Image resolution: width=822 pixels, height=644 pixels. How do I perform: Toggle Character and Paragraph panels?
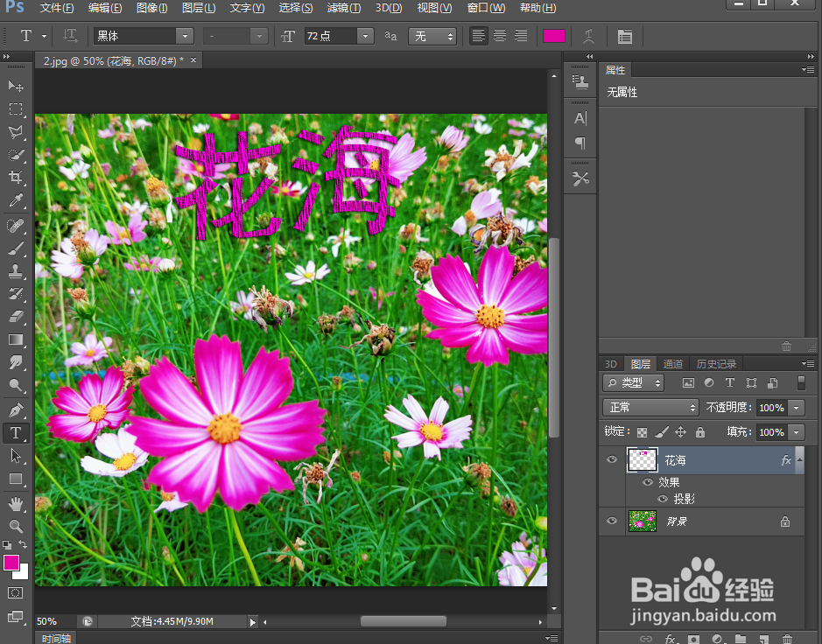[624, 36]
